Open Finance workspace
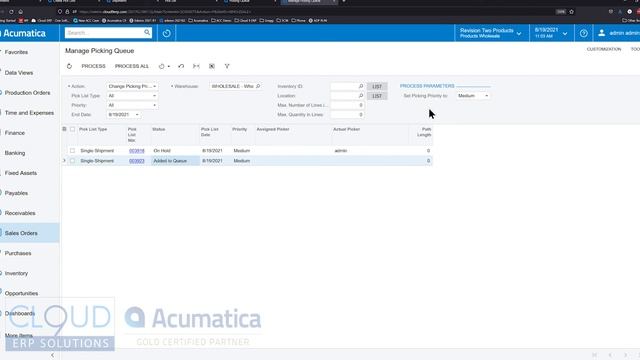 [x=15, y=133]
